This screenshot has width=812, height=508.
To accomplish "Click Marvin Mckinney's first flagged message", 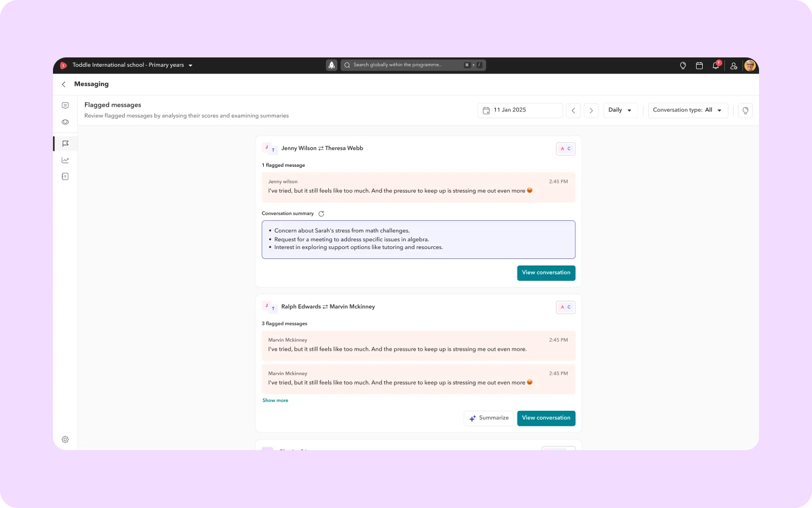I will pos(418,346).
